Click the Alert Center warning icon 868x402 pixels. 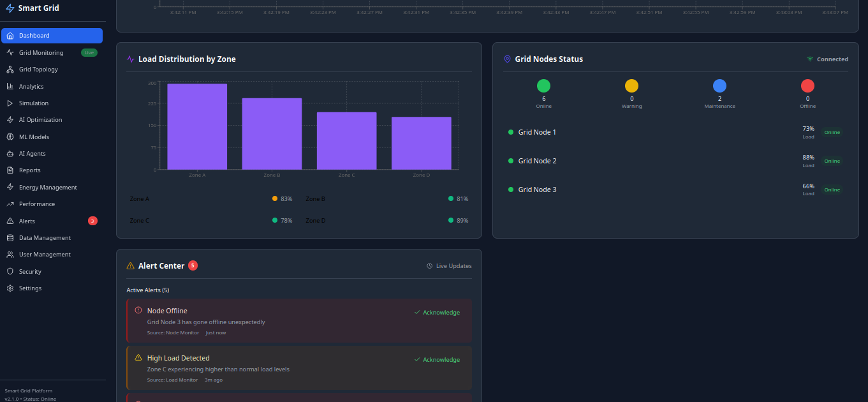[x=131, y=266]
